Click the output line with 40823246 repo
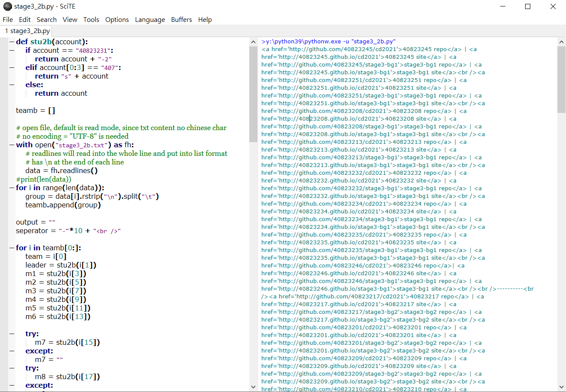The image size is (566, 392). coord(363,266)
